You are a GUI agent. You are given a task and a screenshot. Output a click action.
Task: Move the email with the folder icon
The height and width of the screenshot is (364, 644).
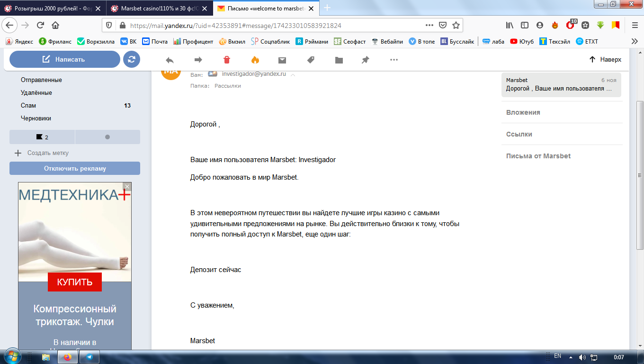click(339, 60)
